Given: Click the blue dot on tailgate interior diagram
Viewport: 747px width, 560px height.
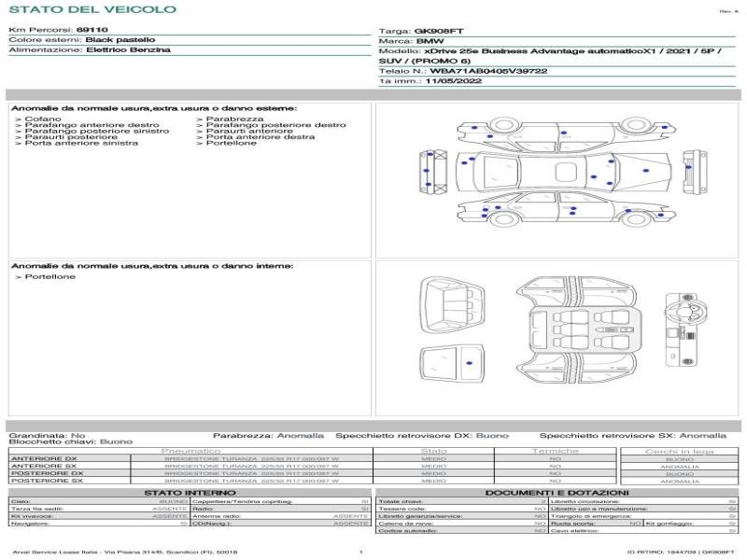Looking at the screenshot, I should [x=470, y=363].
